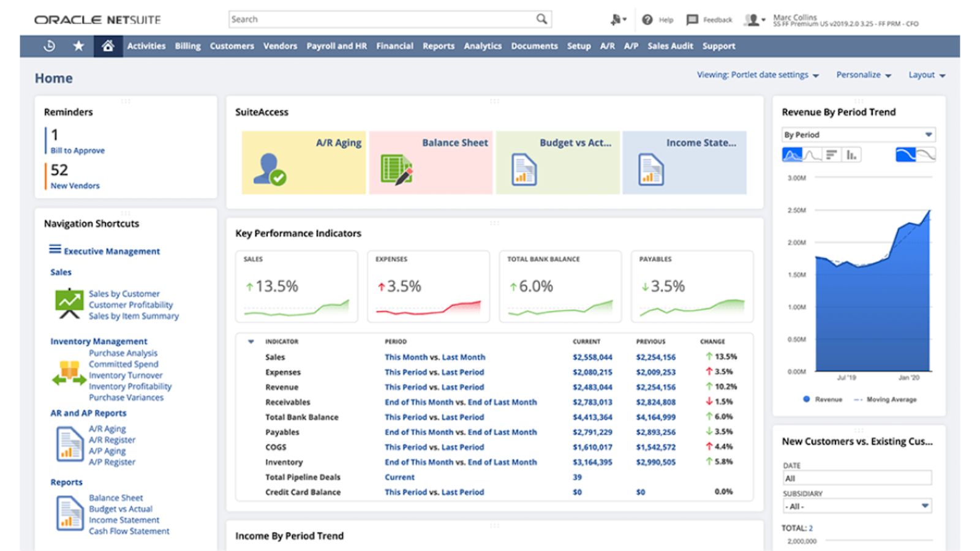
Task: Click the Home tab icon in navigation
Action: click(108, 46)
